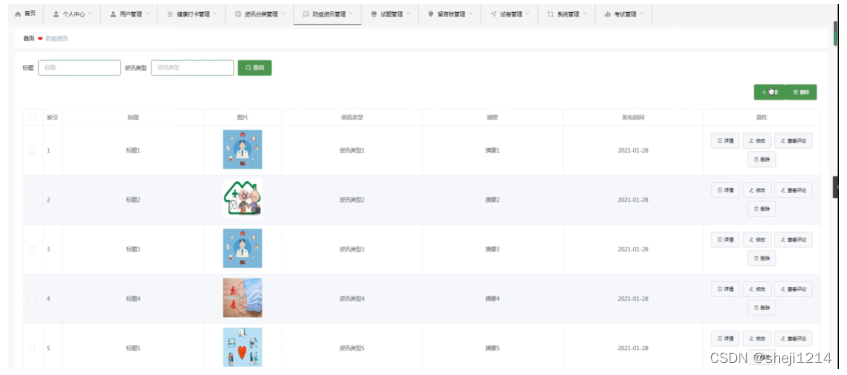Screen dimensions: 847x375
Task: Click the green batch 删除 button
Action: pos(801,92)
